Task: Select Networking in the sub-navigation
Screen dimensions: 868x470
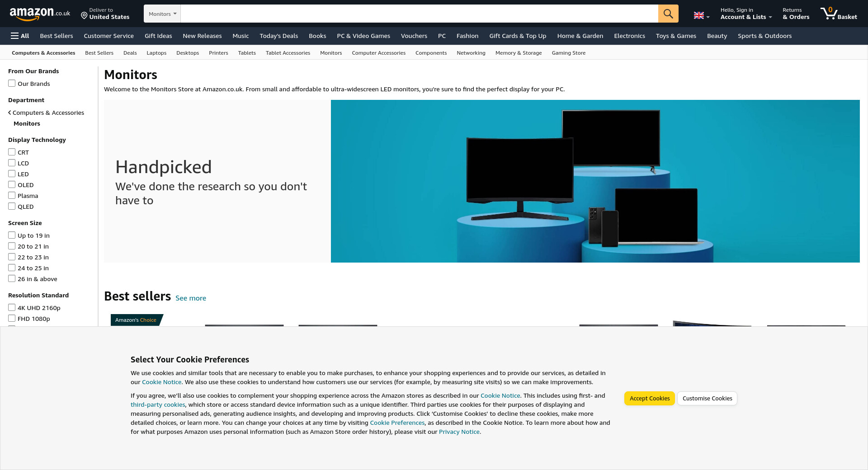Action: pyautogui.click(x=471, y=53)
